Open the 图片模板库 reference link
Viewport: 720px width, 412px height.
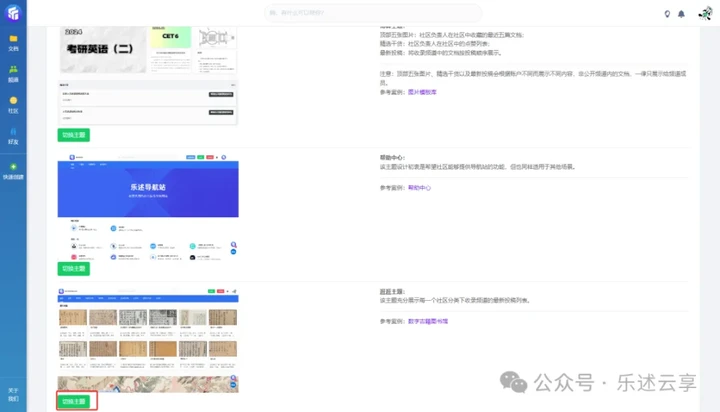click(422, 92)
